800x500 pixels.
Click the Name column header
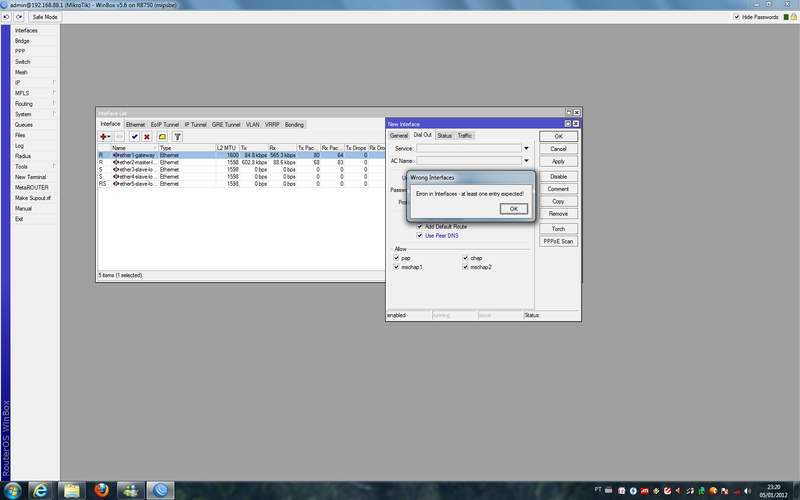pos(134,148)
